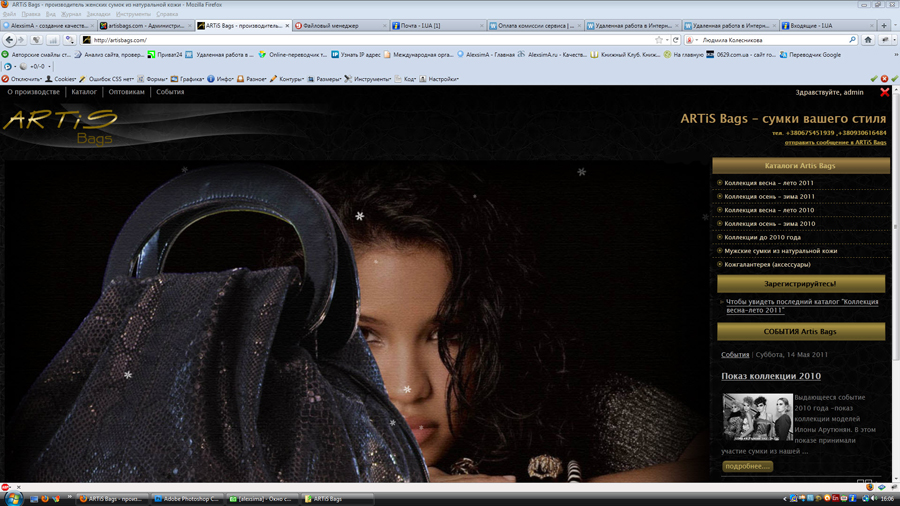Open the Графика developer toolbar dropdown
Image resolution: width=900 pixels, height=506 pixels.
coord(187,79)
